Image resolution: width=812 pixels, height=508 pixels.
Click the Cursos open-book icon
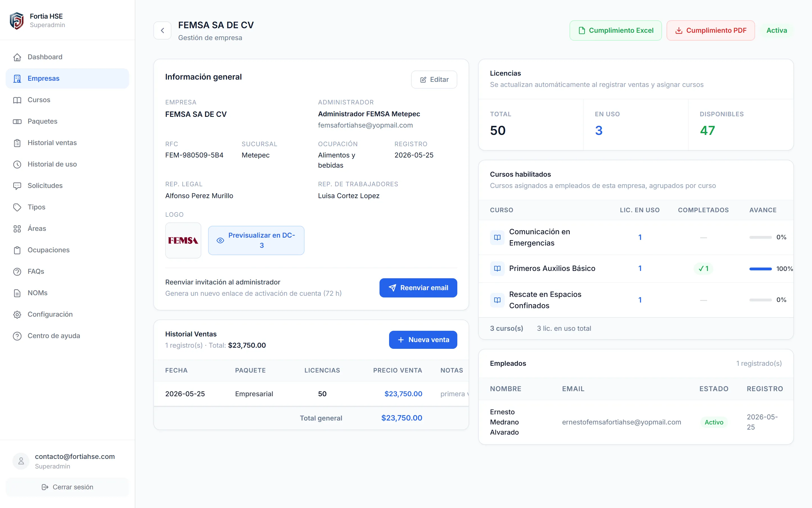coord(17,100)
